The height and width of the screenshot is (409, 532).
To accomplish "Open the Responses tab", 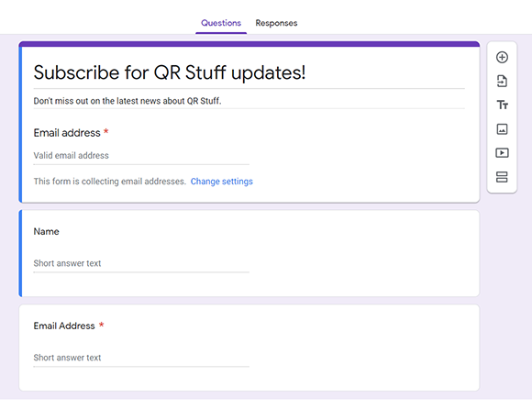I will (x=276, y=23).
